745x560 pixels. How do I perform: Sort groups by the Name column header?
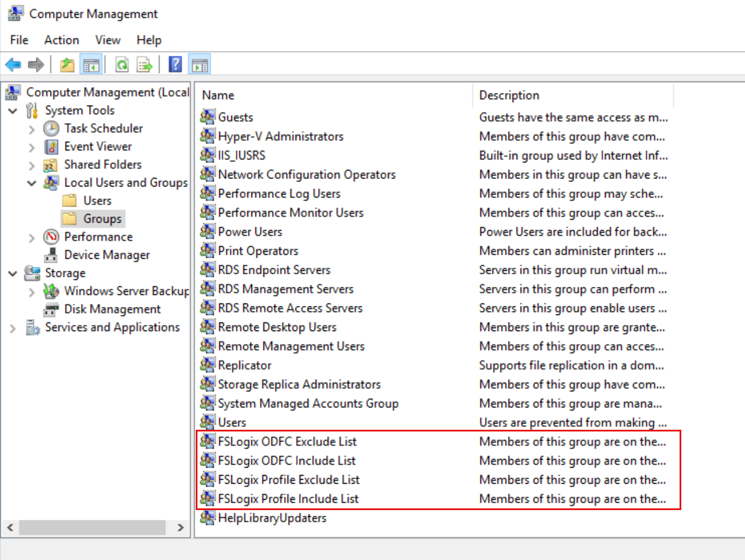(218, 95)
